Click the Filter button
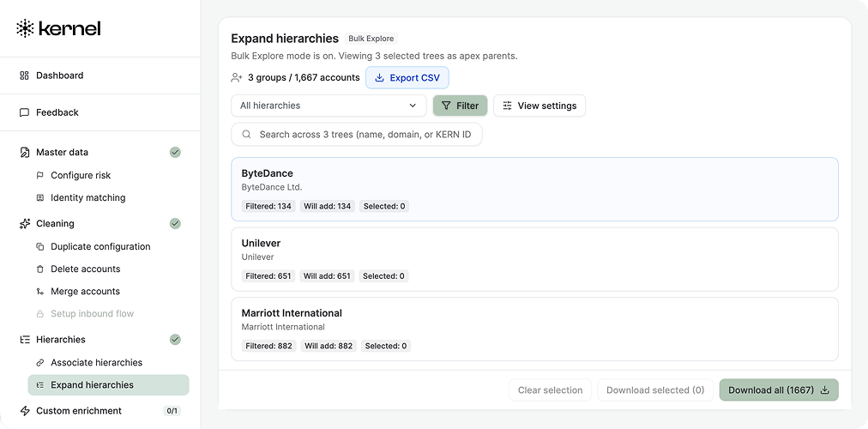This screenshot has width=868, height=429. click(460, 106)
